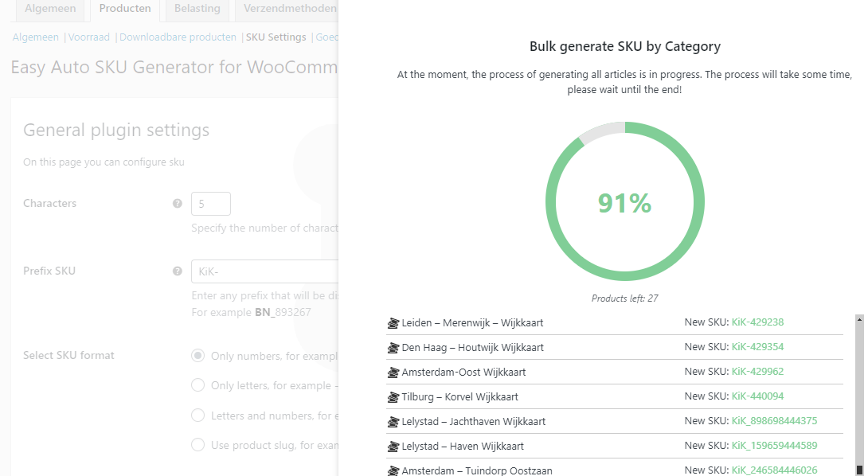The height and width of the screenshot is (476, 868).
Task: Select the 'Only letters' SKU format radio
Action: click(197, 385)
